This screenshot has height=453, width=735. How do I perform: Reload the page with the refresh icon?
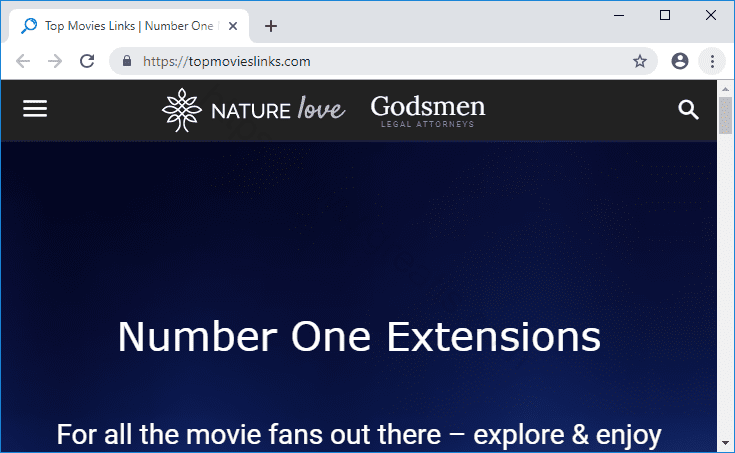click(x=87, y=61)
